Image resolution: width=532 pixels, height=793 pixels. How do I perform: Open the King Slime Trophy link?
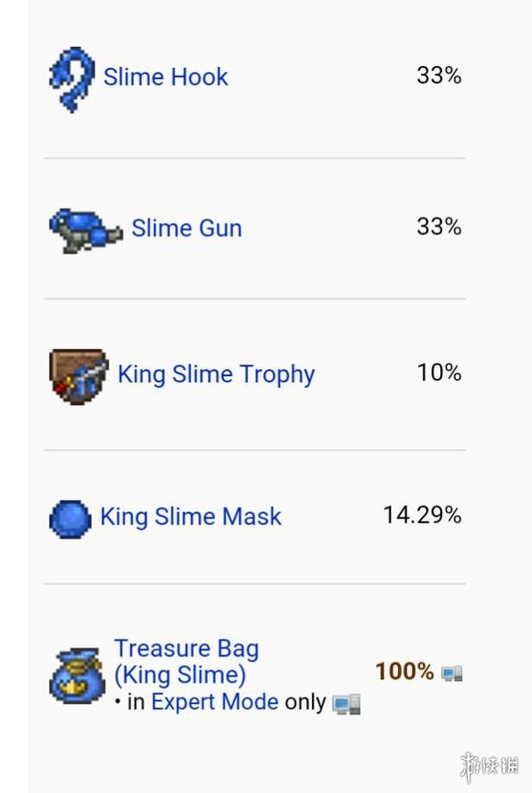[x=216, y=374]
